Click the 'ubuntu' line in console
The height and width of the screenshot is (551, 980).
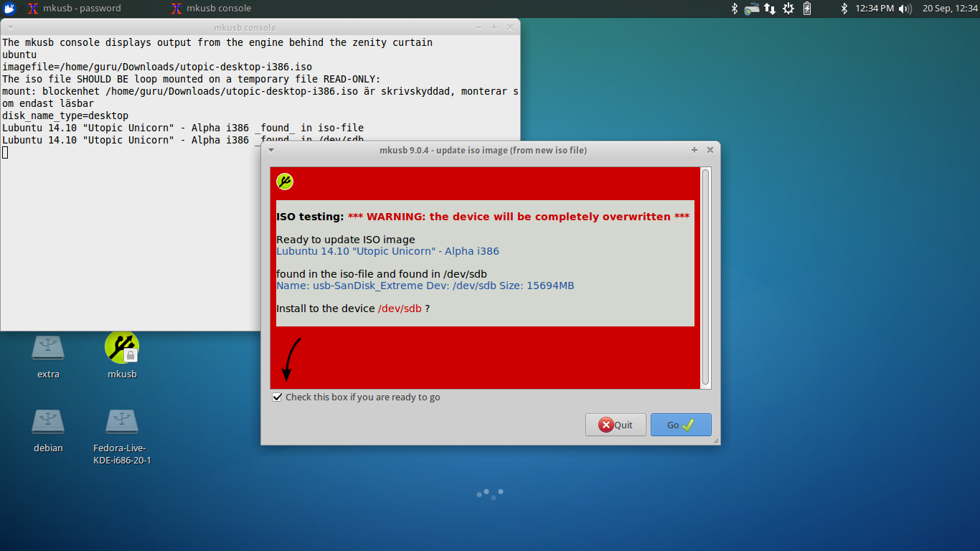[x=19, y=55]
